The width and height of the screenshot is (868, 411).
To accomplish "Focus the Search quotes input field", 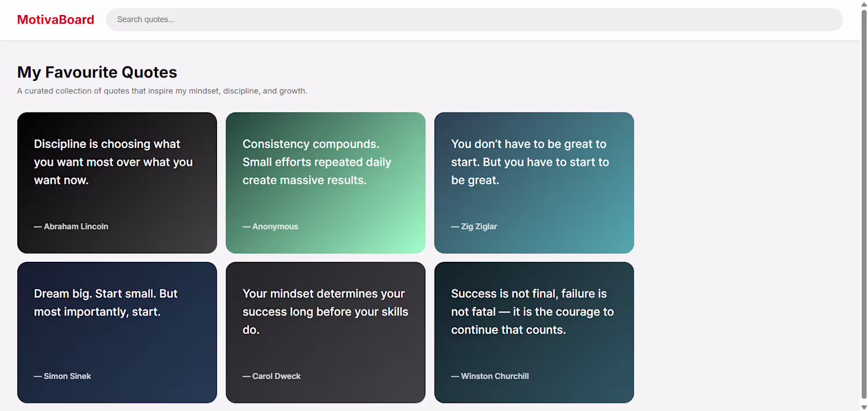I will click(x=473, y=20).
